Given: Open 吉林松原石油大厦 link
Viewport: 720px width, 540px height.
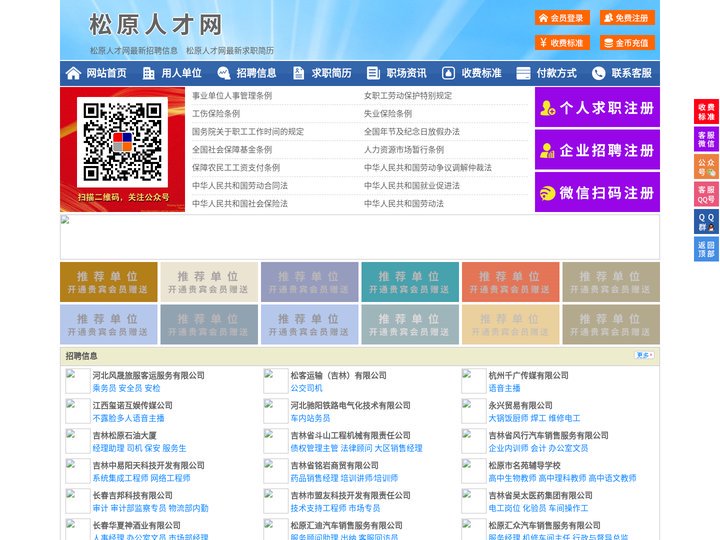Looking at the screenshot, I should point(124,435).
